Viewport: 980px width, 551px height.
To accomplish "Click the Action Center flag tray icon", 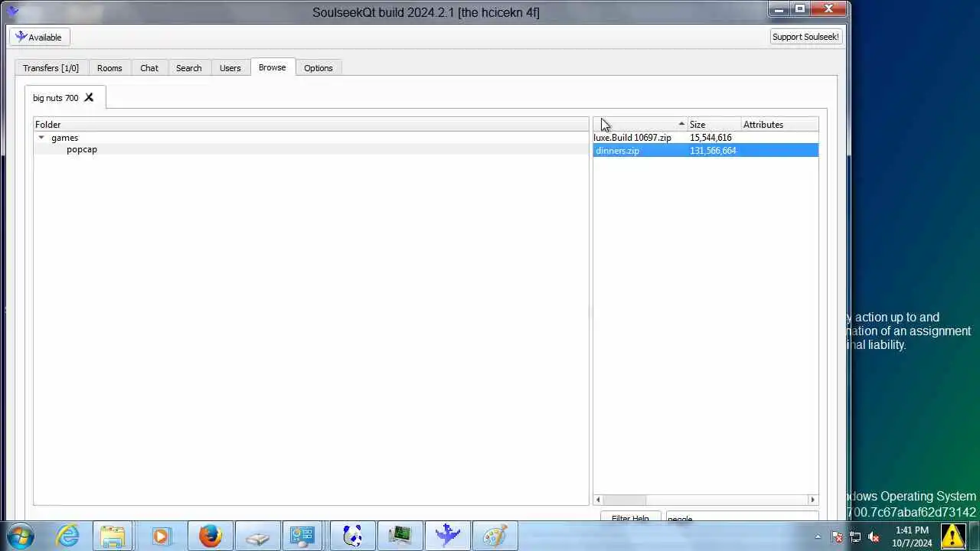I will (x=837, y=536).
